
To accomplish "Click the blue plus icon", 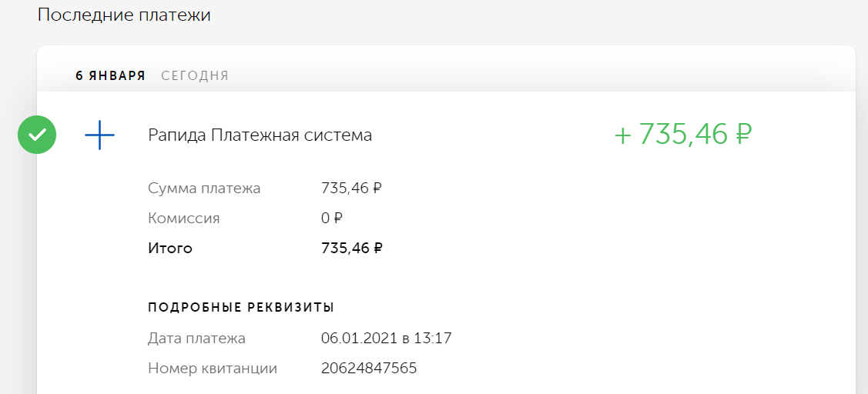I will click(99, 135).
